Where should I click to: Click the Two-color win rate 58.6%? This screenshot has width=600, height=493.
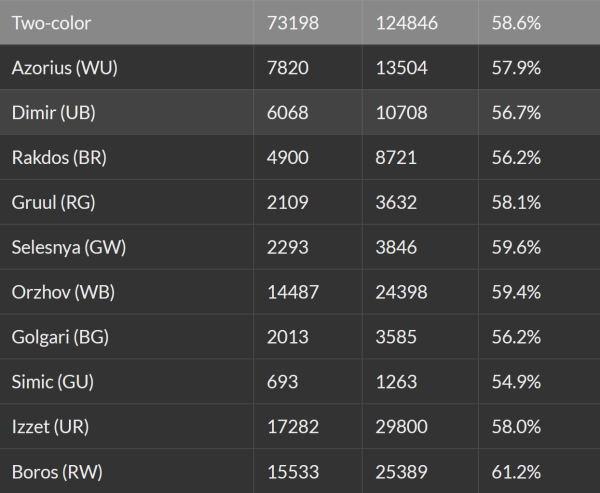click(516, 21)
